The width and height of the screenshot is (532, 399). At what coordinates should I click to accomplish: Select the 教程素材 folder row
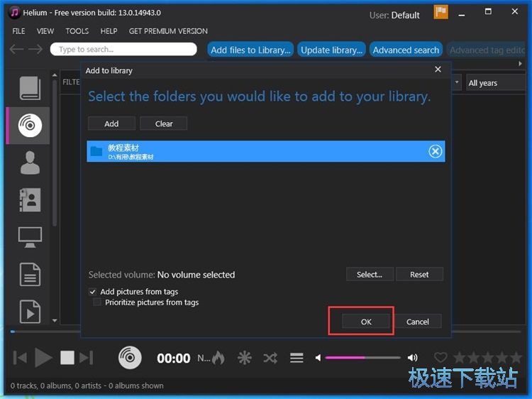(x=266, y=151)
